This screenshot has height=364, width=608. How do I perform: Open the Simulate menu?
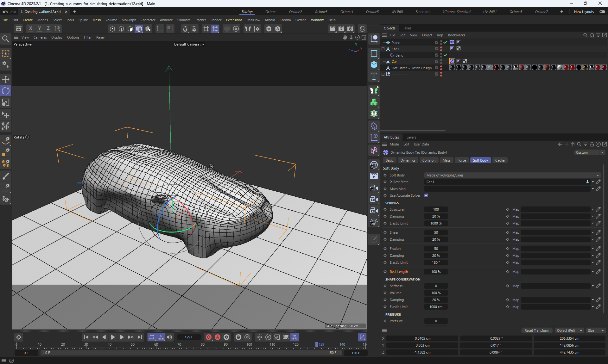184,20
